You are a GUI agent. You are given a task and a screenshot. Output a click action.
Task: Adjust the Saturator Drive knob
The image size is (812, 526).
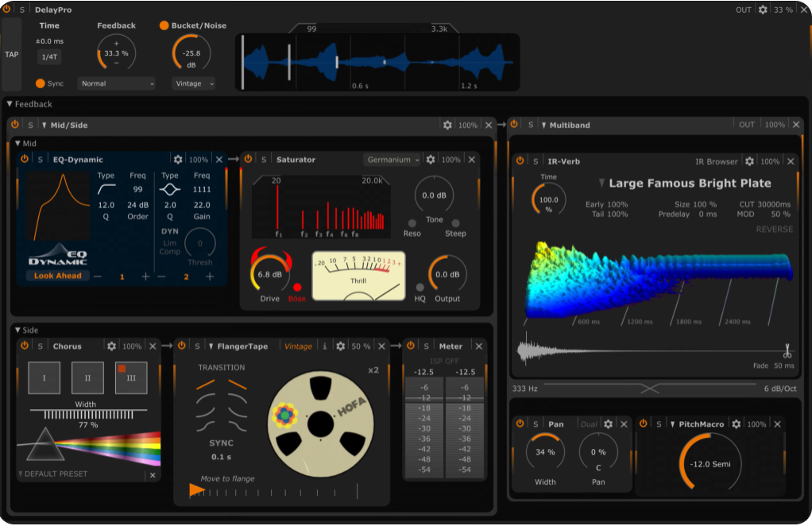270,274
